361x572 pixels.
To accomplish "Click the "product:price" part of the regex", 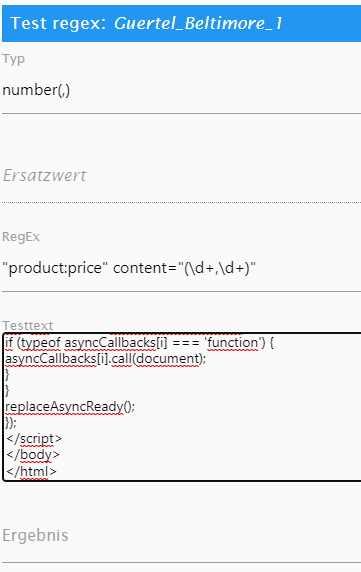I will [x=55, y=268].
